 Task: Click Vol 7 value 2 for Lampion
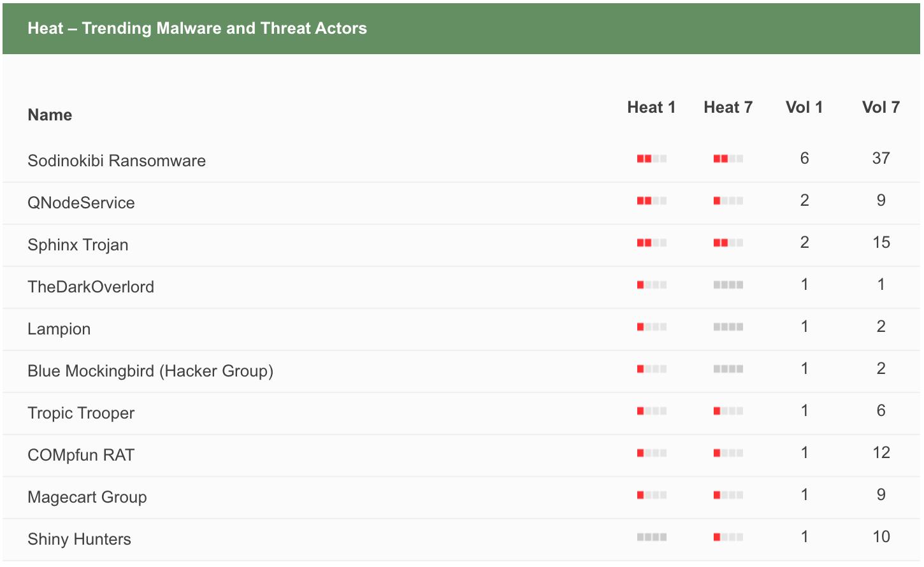(881, 326)
